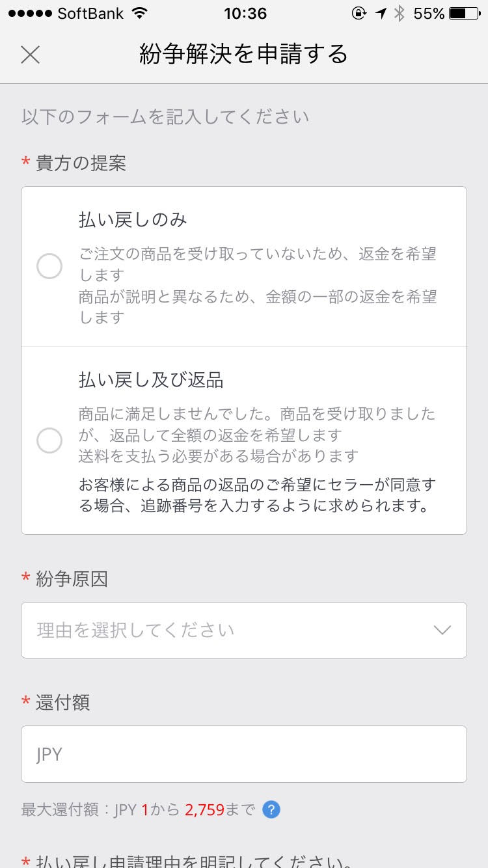Tap the battery icon in status bar
This screenshot has width=488, height=868.
(x=466, y=14)
